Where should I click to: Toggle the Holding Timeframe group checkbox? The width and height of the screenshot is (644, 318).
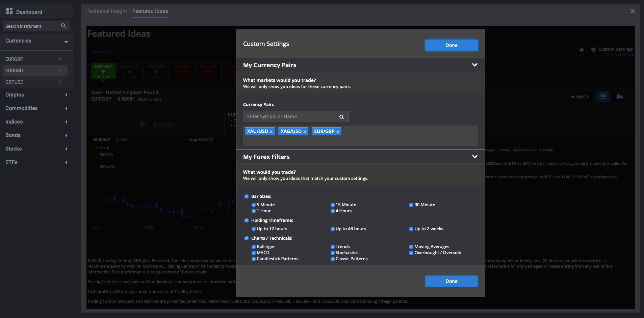coord(247,220)
